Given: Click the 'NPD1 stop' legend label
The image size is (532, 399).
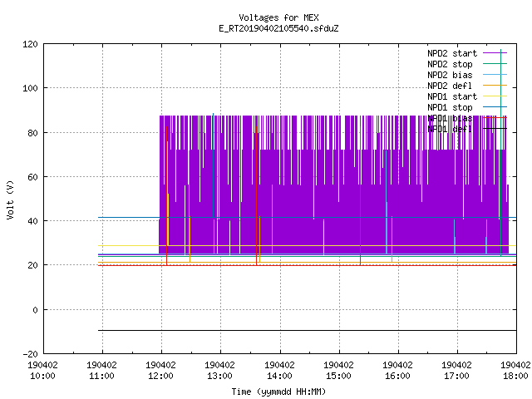Looking at the screenshot, I should (450, 107).
